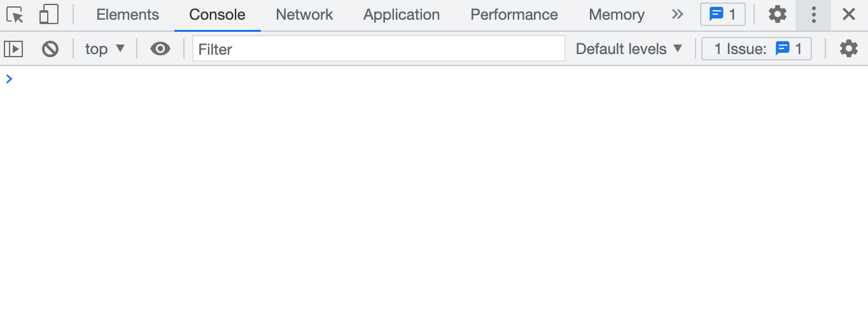The height and width of the screenshot is (318, 868).
Task: Switch to the Network tab
Action: tap(304, 15)
